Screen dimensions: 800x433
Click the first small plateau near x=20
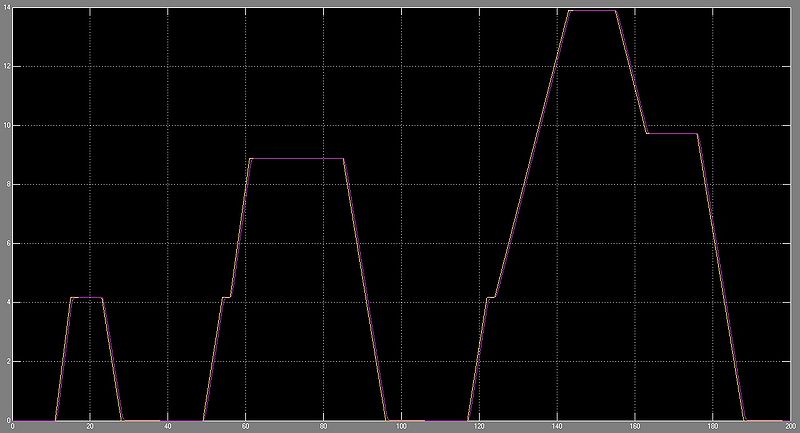pos(86,297)
